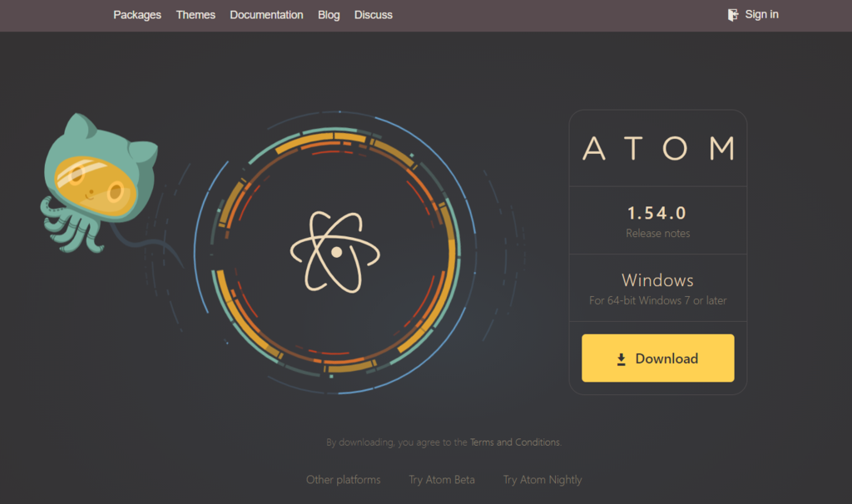852x504 pixels.
Task: Click the sign-in icon near Sign in
Action: tap(733, 14)
